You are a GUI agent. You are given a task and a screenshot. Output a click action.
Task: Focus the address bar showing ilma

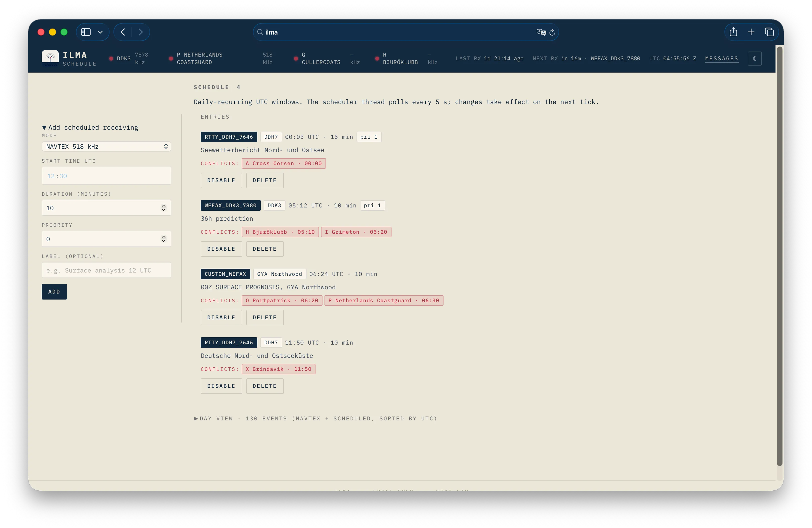406,32
